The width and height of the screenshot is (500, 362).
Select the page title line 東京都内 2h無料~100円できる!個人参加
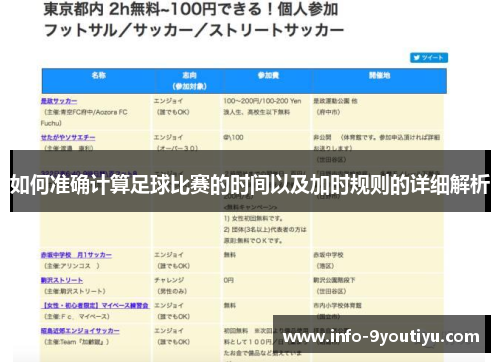[x=191, y=9]
